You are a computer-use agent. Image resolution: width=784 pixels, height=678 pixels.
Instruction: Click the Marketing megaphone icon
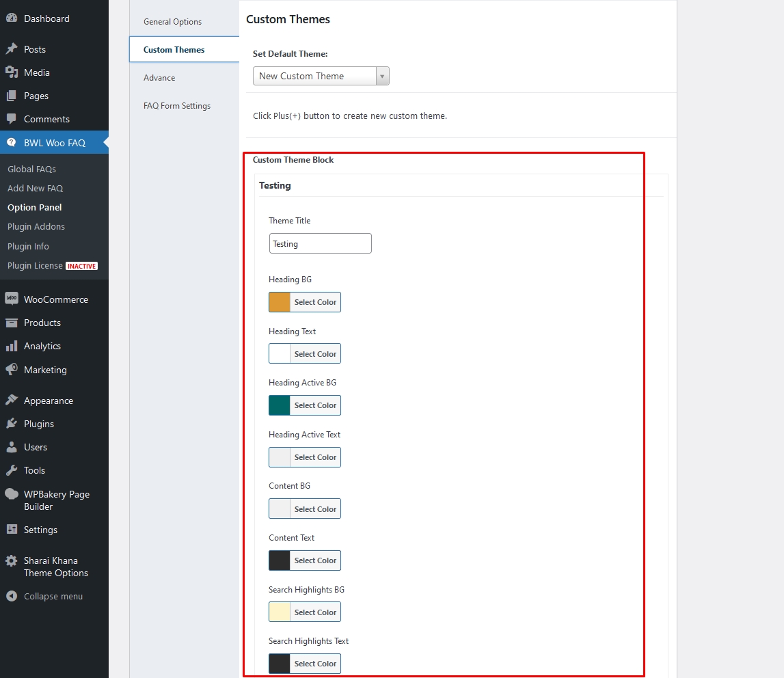pos(12,369)
